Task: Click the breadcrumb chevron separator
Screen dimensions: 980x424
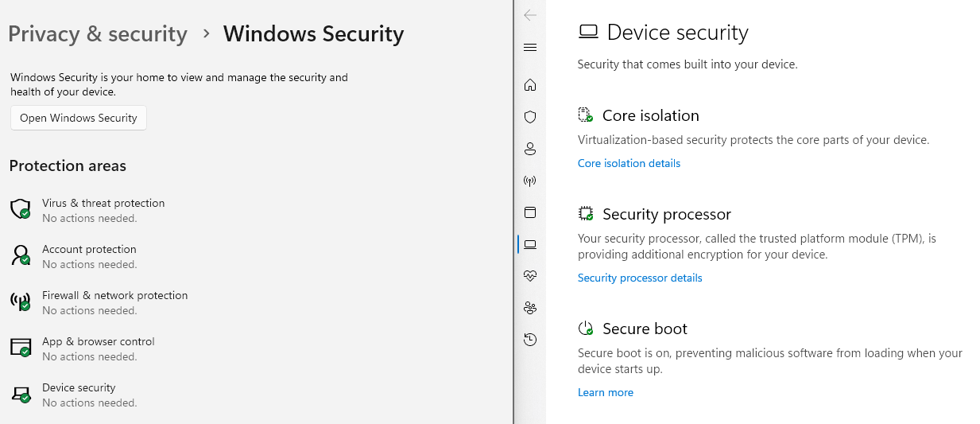Action: pyautogui.click(x=206, y=34)
